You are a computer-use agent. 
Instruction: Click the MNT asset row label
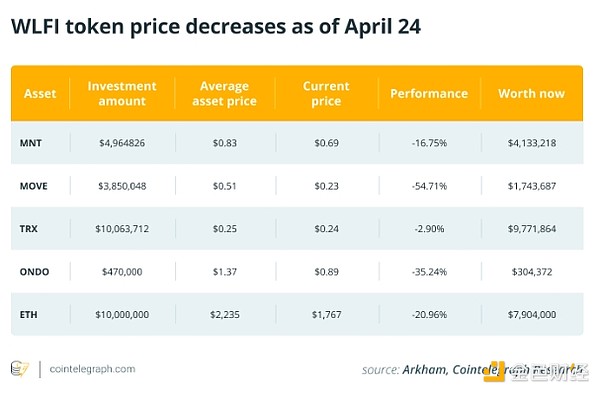point(31,143)
